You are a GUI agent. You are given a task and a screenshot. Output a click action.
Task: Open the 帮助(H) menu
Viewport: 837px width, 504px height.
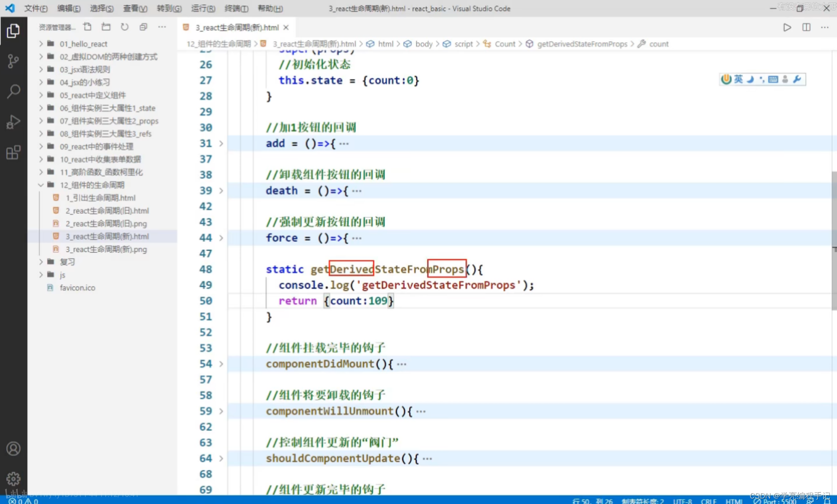[270, 8]
